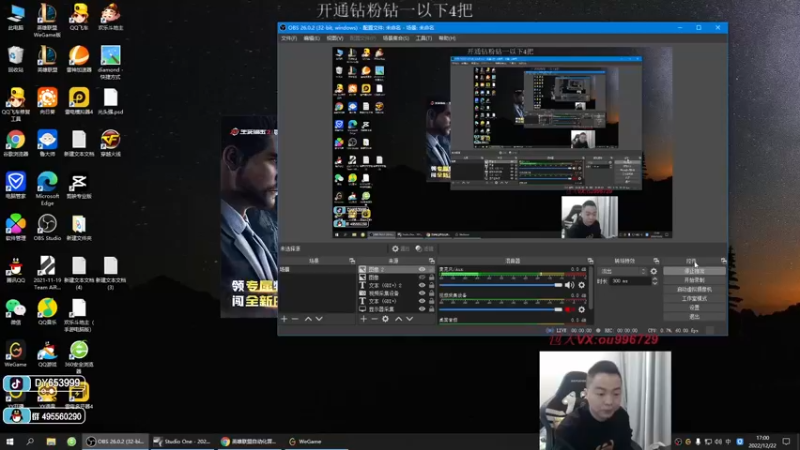Set the video capture device volume slider
The height and width of the screenshot is (450, 800).
(501, 310)
